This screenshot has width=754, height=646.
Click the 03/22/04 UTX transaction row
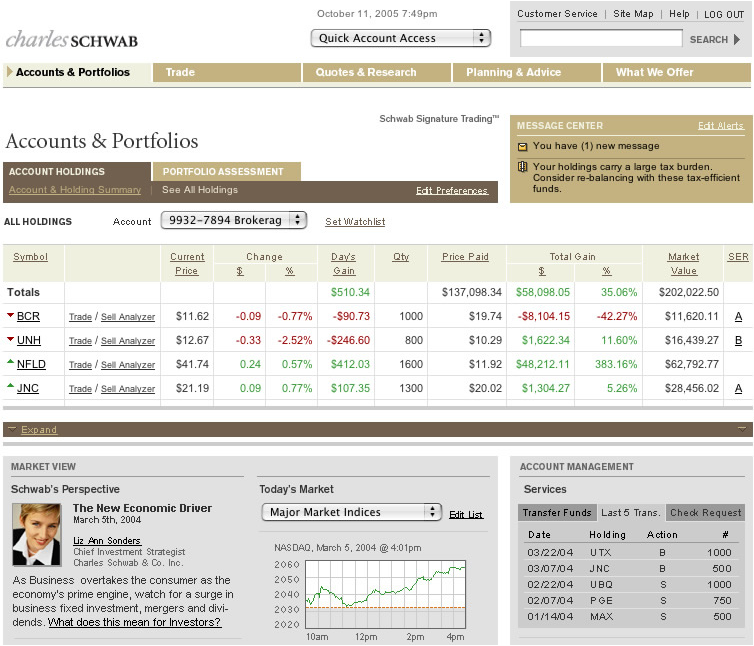[629, 553]
